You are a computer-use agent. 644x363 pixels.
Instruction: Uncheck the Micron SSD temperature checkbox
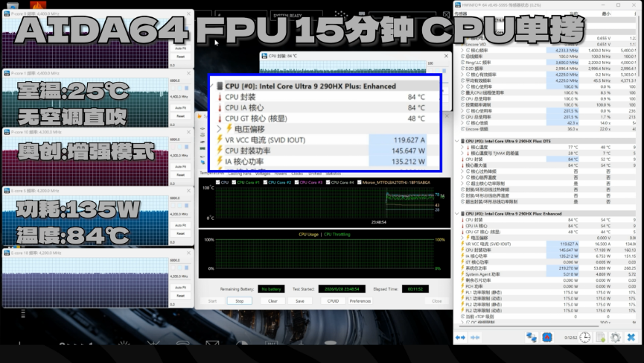360,183
